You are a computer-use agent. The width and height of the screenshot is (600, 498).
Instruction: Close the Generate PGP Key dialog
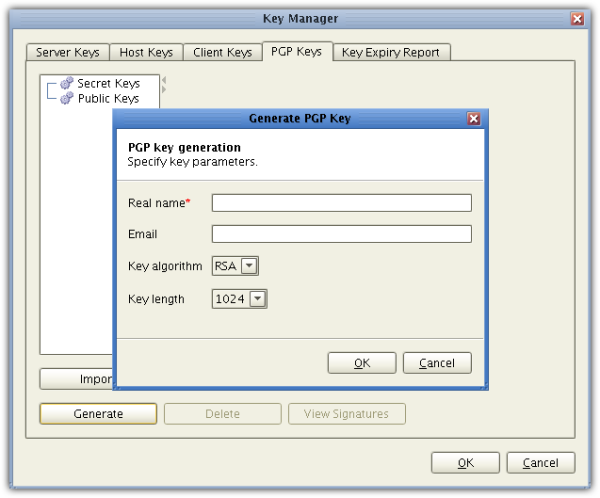coord(474,119)
